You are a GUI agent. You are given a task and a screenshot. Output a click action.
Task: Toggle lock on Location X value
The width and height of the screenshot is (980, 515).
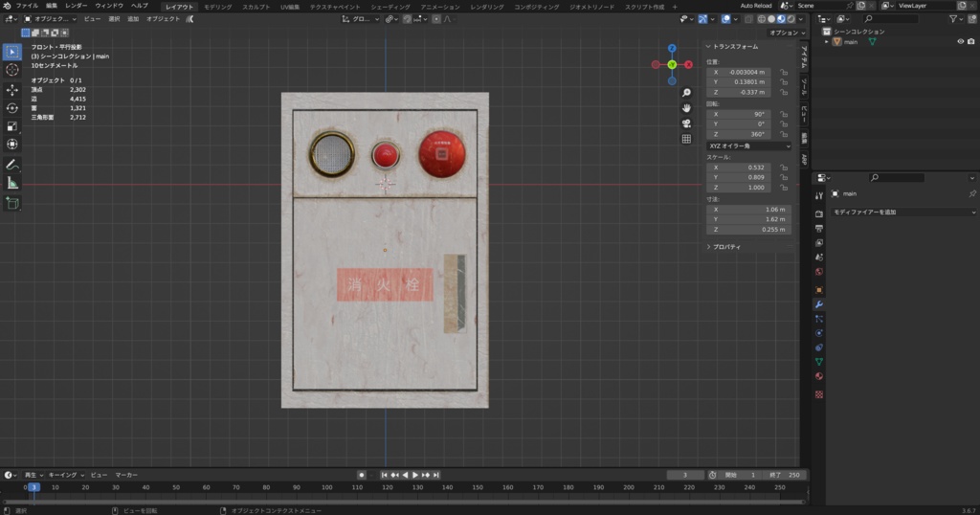(783, 72)
